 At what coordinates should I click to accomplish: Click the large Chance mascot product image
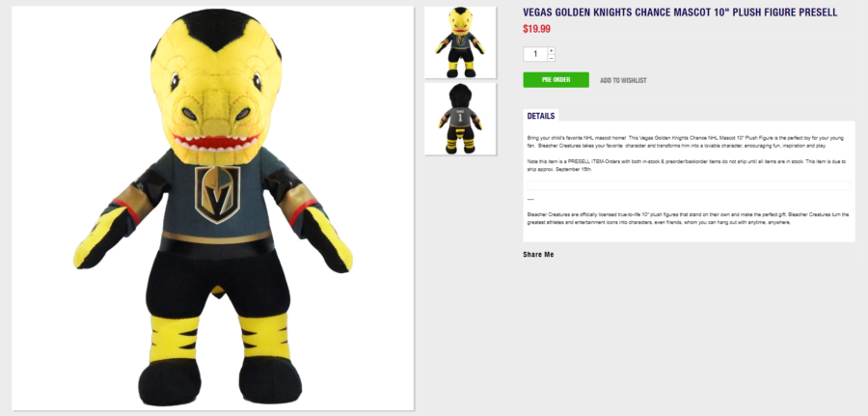coord(212,208)
